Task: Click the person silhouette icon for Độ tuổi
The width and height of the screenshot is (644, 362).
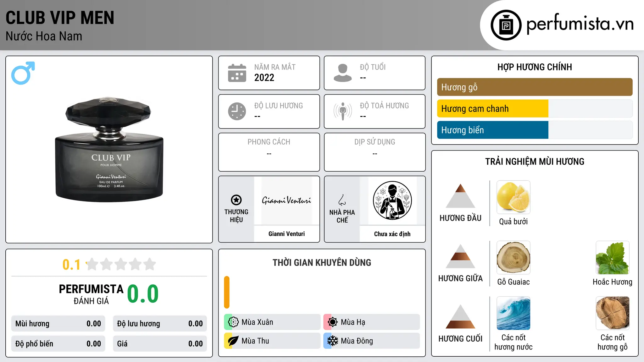Action: (343, 73)
